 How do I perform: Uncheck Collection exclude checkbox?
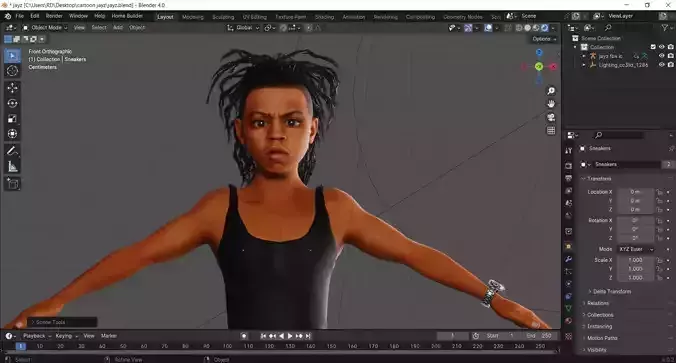point(653,47)
